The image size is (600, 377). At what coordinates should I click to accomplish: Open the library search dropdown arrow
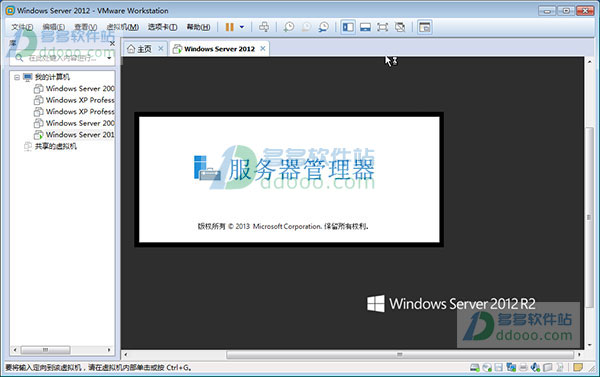109,58
